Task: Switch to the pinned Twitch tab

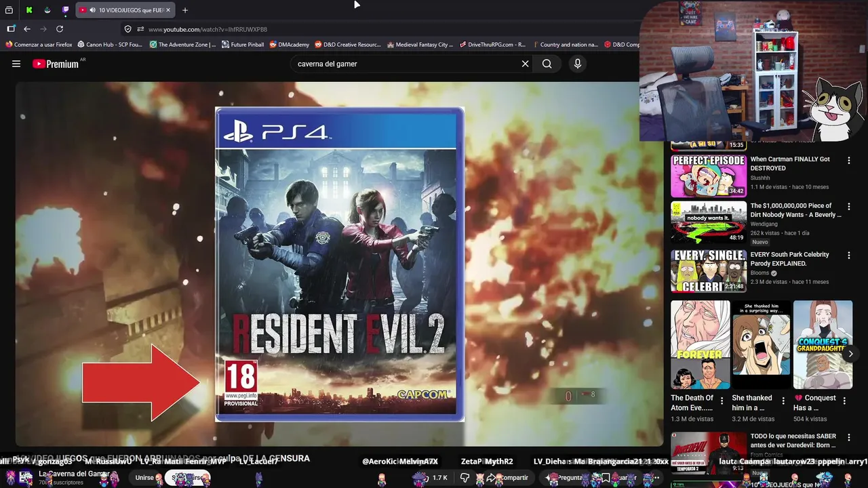Action: [65, 10]
